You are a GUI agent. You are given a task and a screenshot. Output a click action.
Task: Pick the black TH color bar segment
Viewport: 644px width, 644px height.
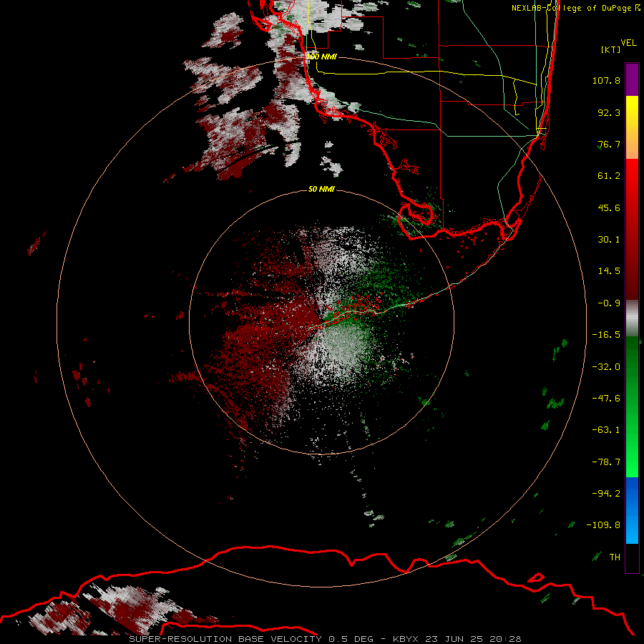pyautogui.click(x=632, y=557)
